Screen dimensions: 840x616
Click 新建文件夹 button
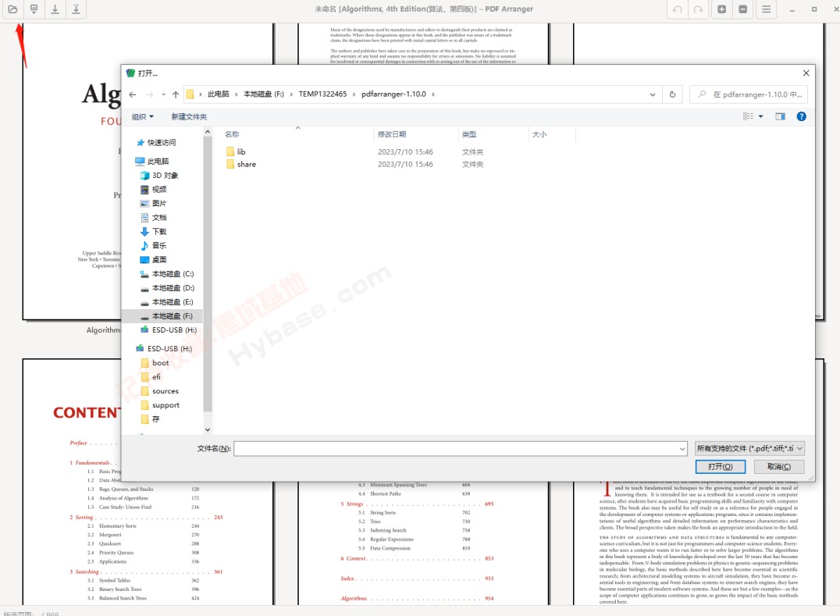click(x=189, y=117)
